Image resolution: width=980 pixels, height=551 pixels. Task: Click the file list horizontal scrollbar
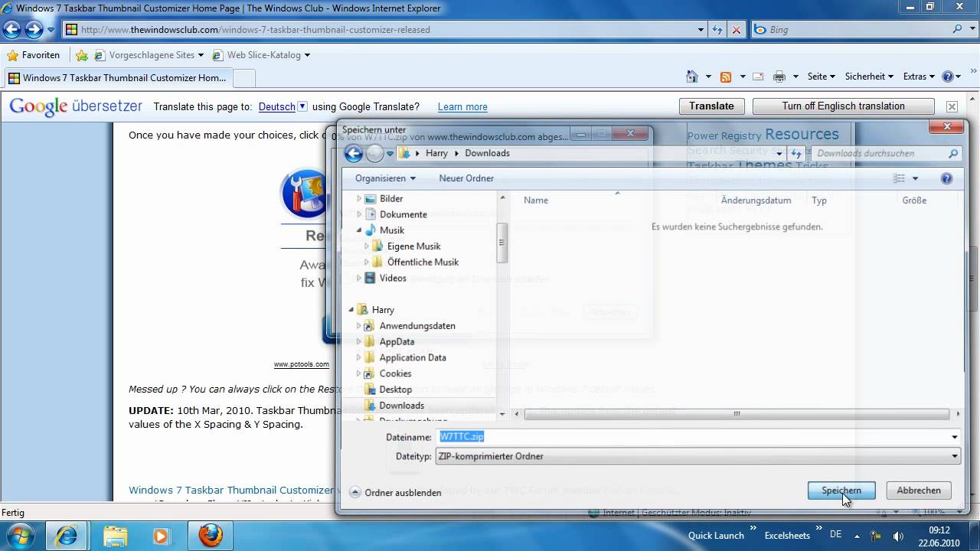736,414
